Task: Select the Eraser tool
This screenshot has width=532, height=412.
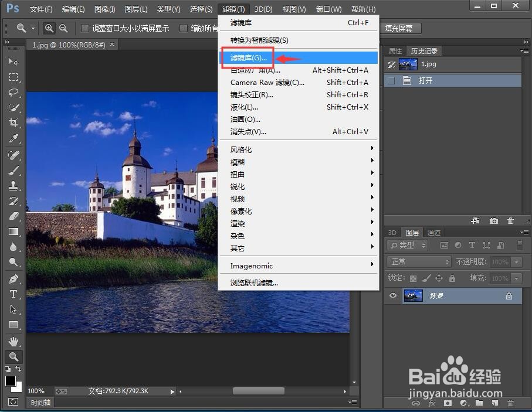Action: (x=13, y=216)
